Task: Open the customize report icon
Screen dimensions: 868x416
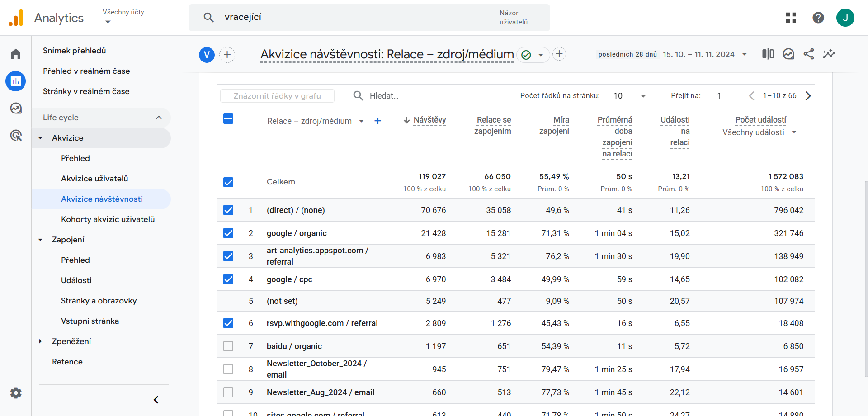Action: point(788,54)
